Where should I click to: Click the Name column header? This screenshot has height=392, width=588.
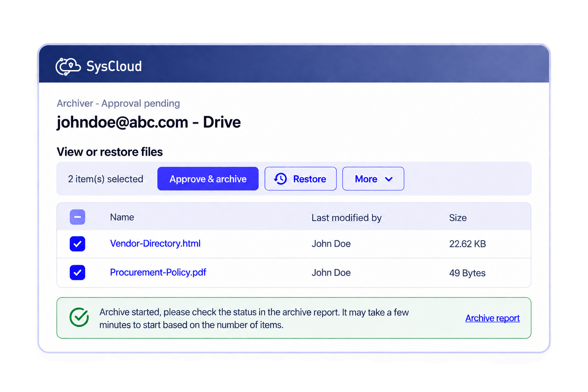click(122, 217)
